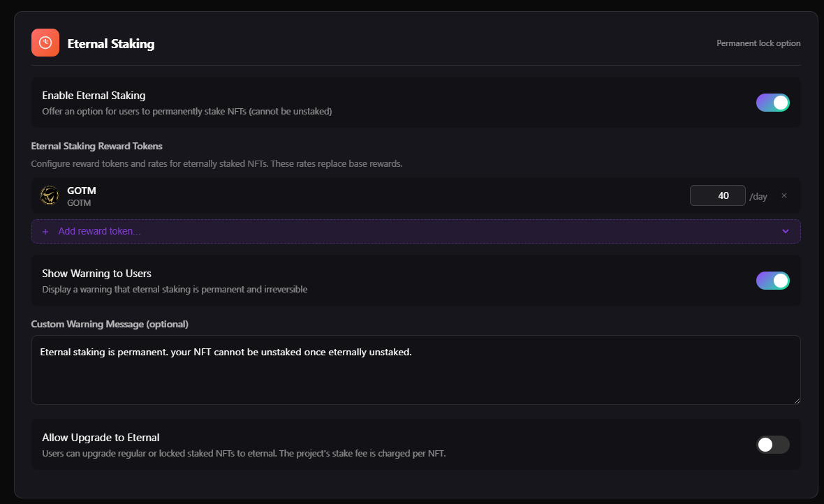Click the Eternal Staking section title
The width and height of the screenshot is (824, 504).
(111, 44)
